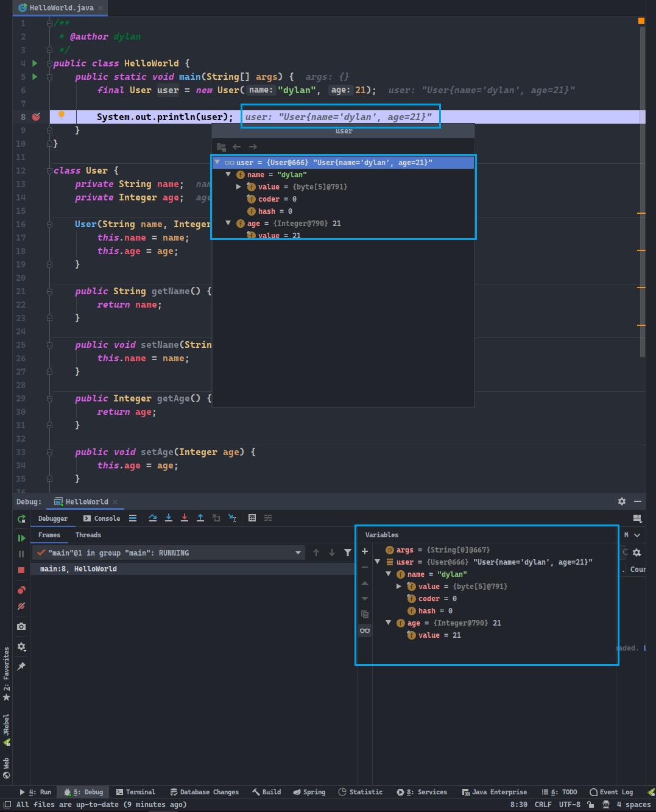
Task: Fold the Javadoc comment at line 1
Action: click(x=49, y=24)
